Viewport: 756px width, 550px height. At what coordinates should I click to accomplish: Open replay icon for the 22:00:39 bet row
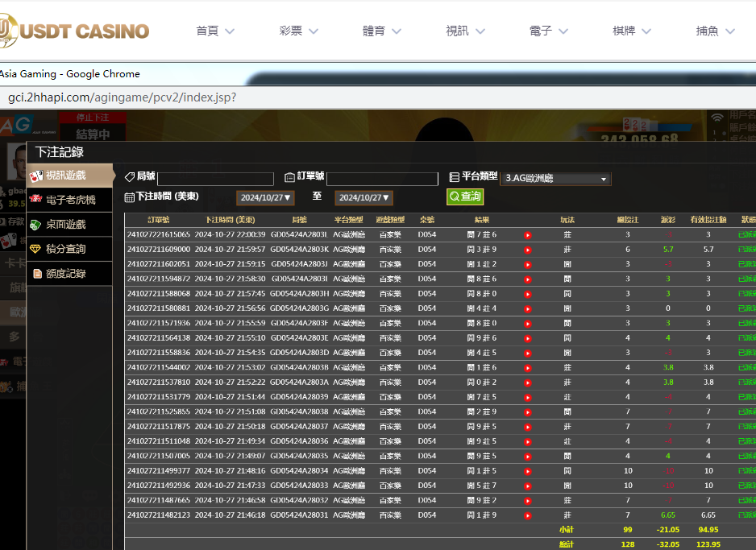click(527, 235)
